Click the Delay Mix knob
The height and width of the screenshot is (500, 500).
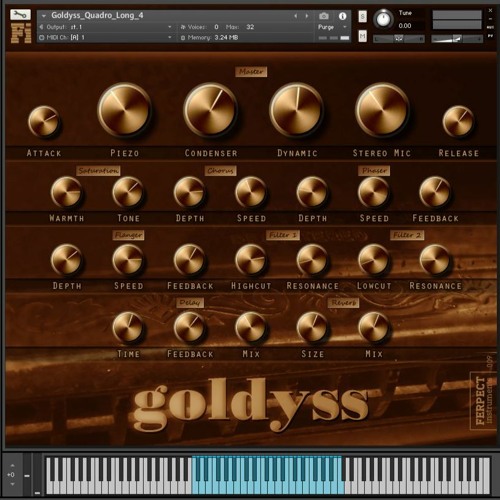(x=251, y=328)
